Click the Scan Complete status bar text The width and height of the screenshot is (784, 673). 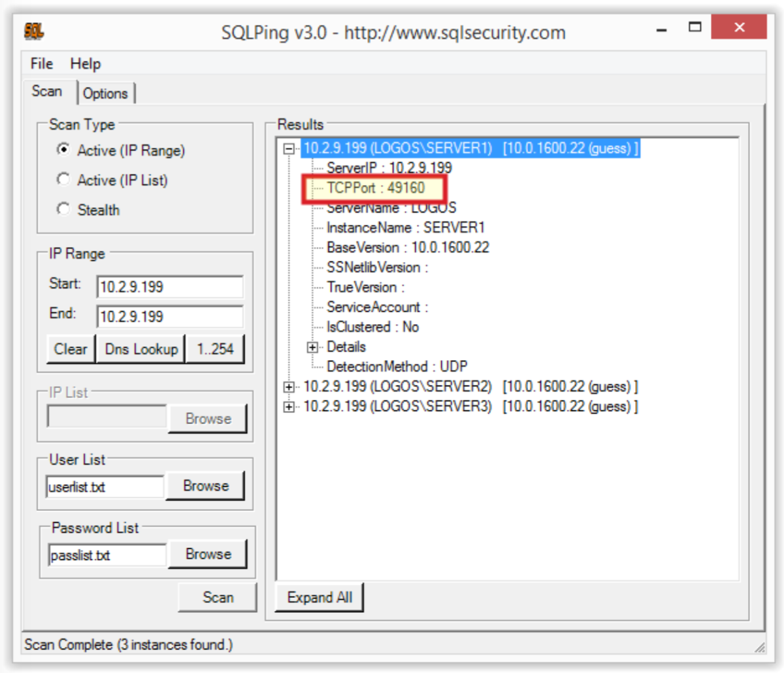pos(128,644)
